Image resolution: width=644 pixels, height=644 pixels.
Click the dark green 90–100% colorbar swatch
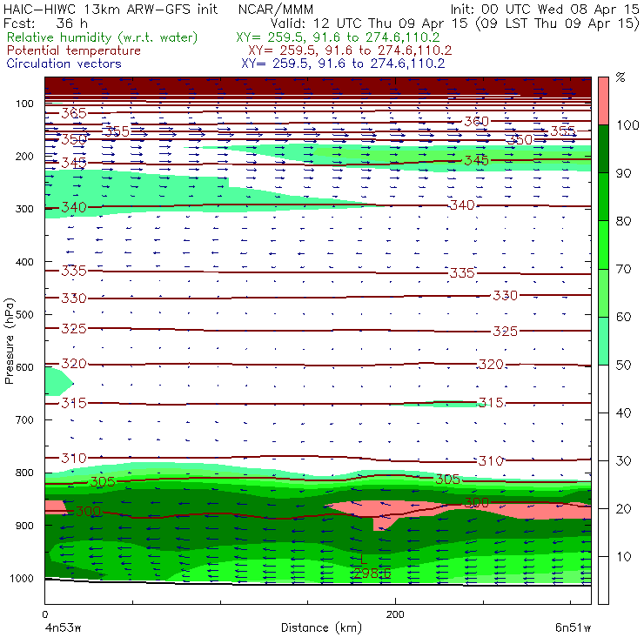pyautogui.click(x=603, y=149)
